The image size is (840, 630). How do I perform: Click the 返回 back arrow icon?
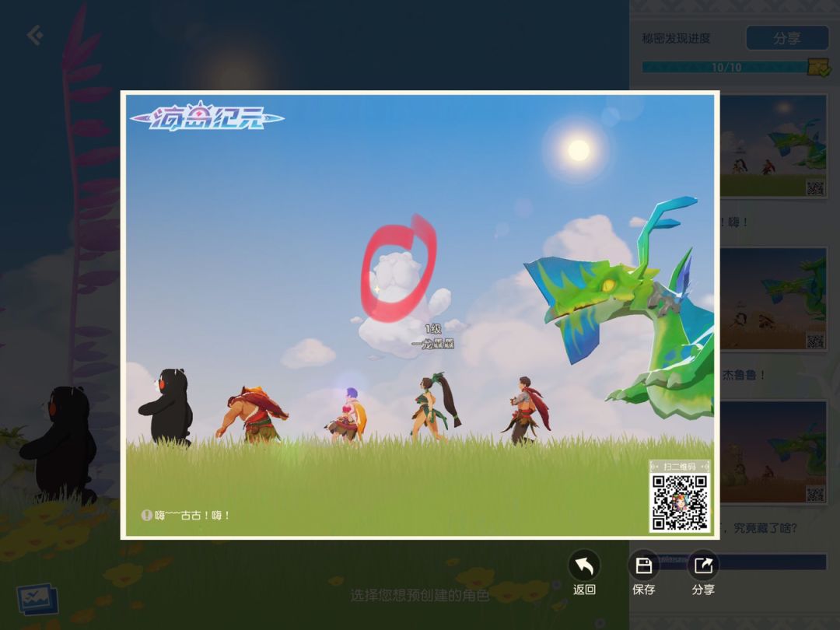(584, 566)
